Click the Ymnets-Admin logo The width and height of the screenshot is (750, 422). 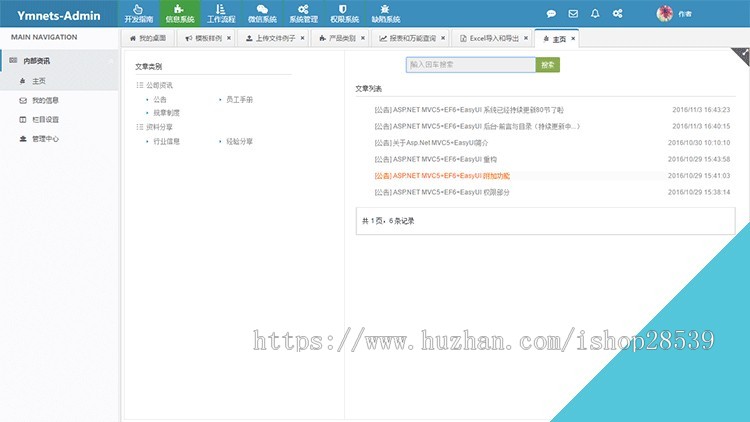pyautogui.click(x=59, y=15)
